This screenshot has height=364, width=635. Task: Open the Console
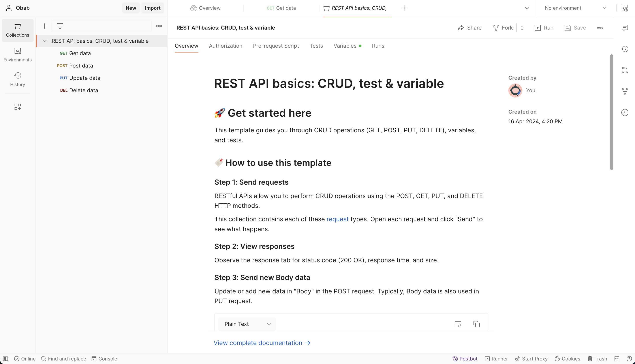click(104, 359)
